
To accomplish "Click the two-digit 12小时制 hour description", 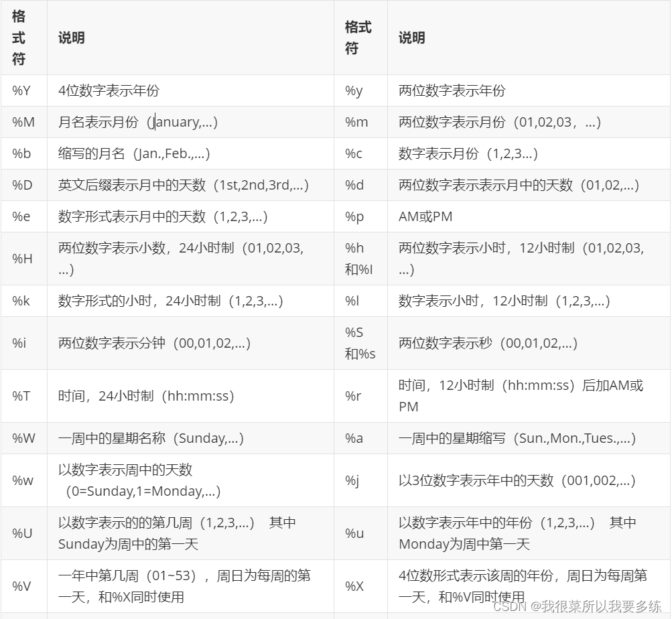I will point(521,259).
